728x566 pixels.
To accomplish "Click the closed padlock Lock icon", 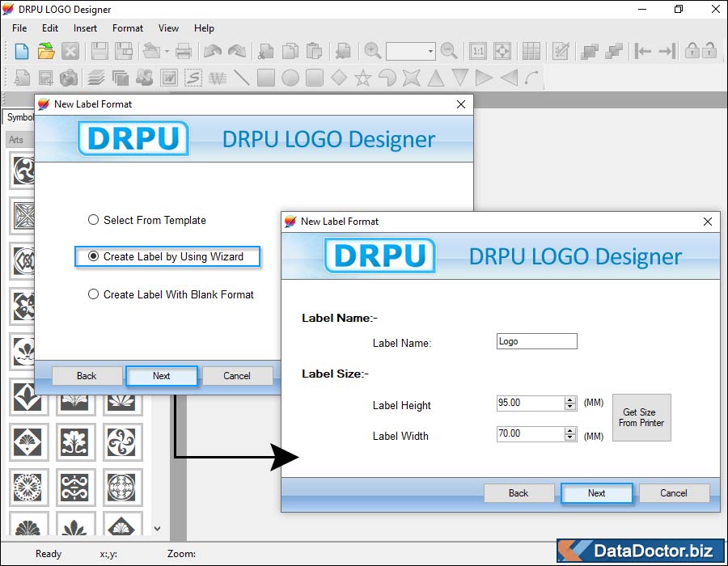I will click(692, 50).
